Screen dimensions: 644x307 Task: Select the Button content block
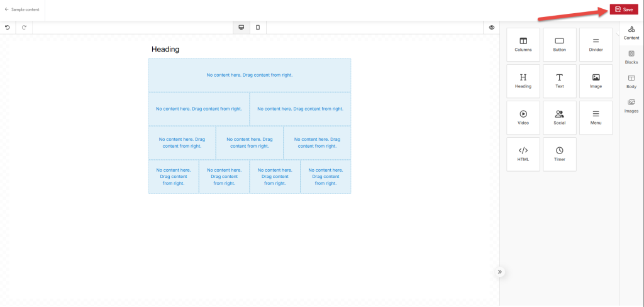pos(559,45)
